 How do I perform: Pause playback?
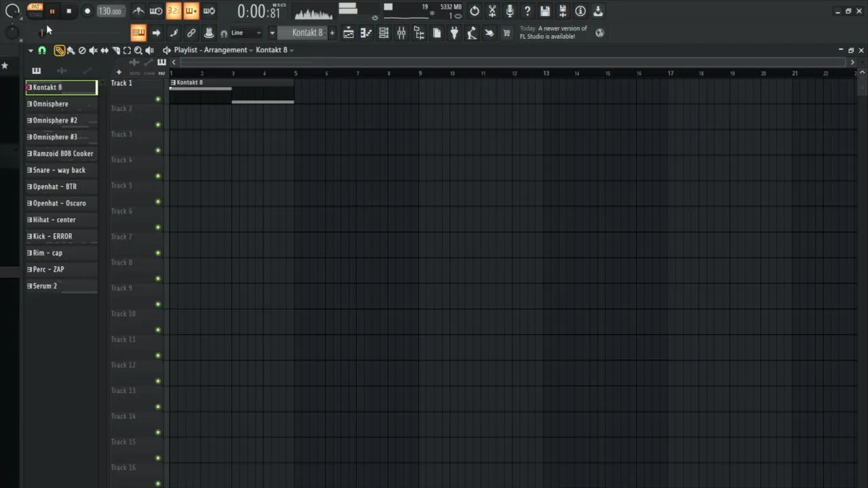52,11
